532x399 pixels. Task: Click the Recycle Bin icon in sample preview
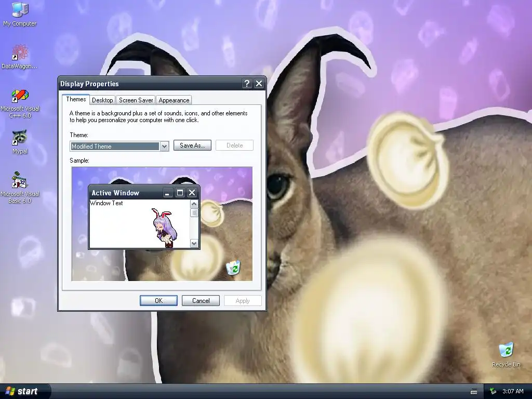[233, 268]
